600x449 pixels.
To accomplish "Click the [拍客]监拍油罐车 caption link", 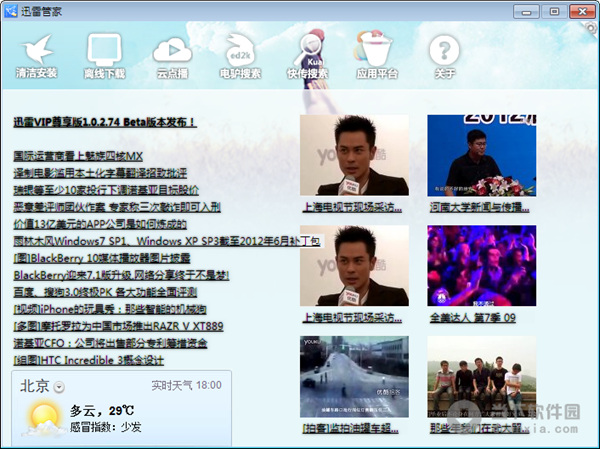I will tap(350, 428).
